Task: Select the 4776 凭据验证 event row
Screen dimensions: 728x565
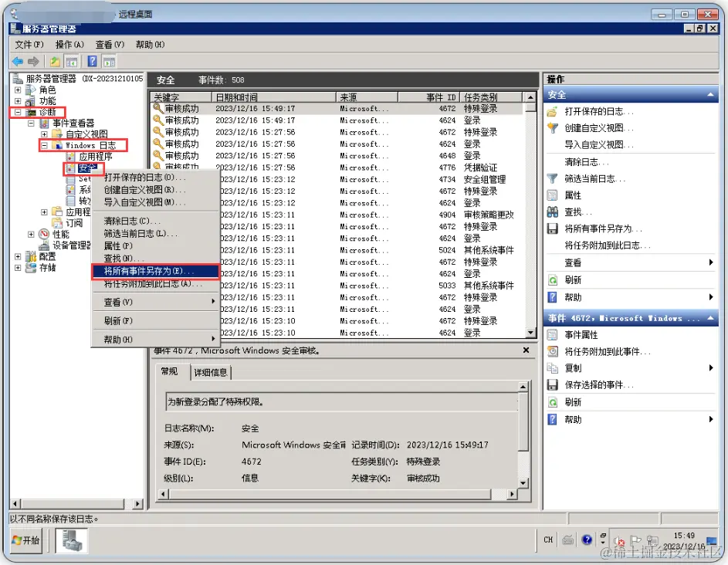Action: coord(339,167)
